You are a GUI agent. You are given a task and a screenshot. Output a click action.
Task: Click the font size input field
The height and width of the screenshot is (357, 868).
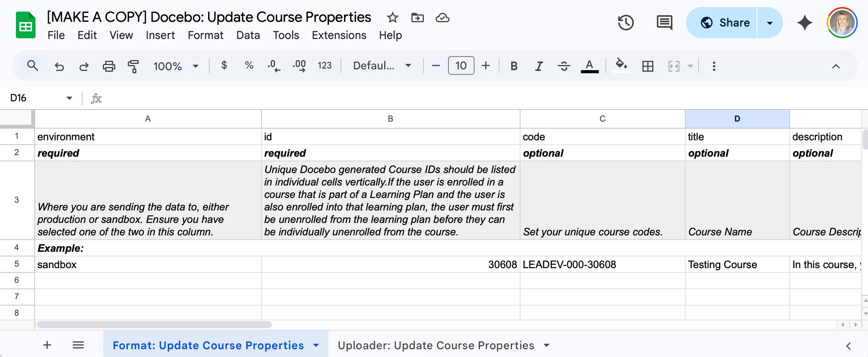click(461, 65)
